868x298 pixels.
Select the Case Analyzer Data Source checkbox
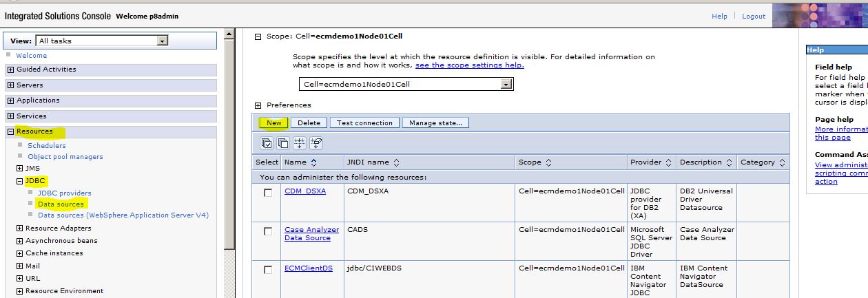(x=268, y=232)
